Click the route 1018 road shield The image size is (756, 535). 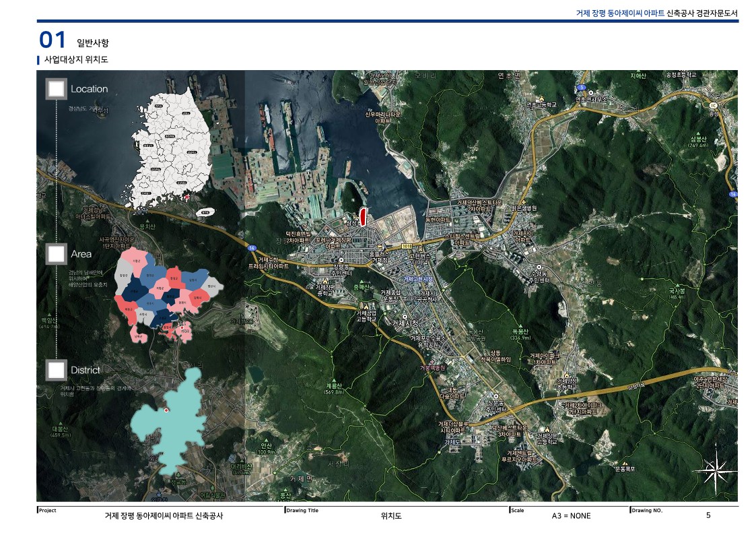pyautogui.click(x=406, y=247)
